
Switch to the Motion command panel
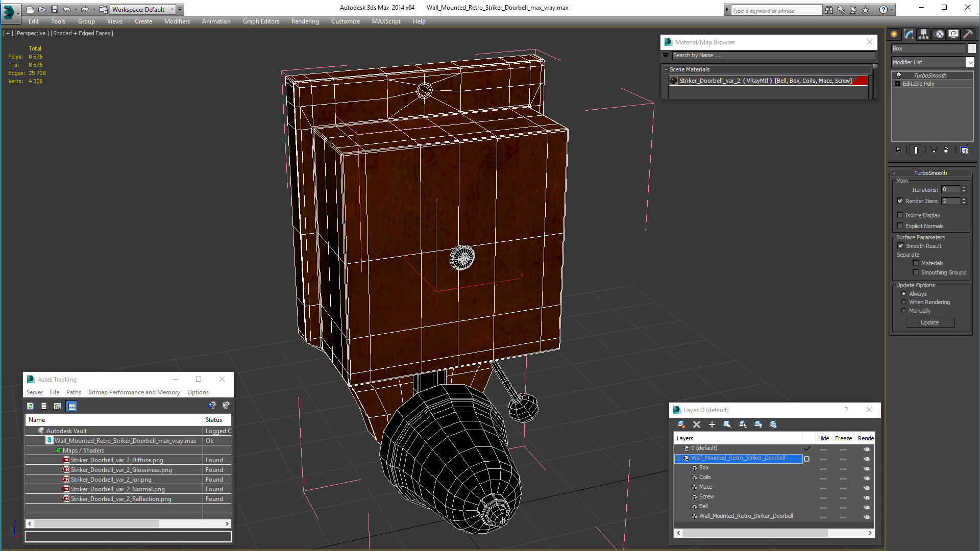pyautogui.click(x=939, y=34)
